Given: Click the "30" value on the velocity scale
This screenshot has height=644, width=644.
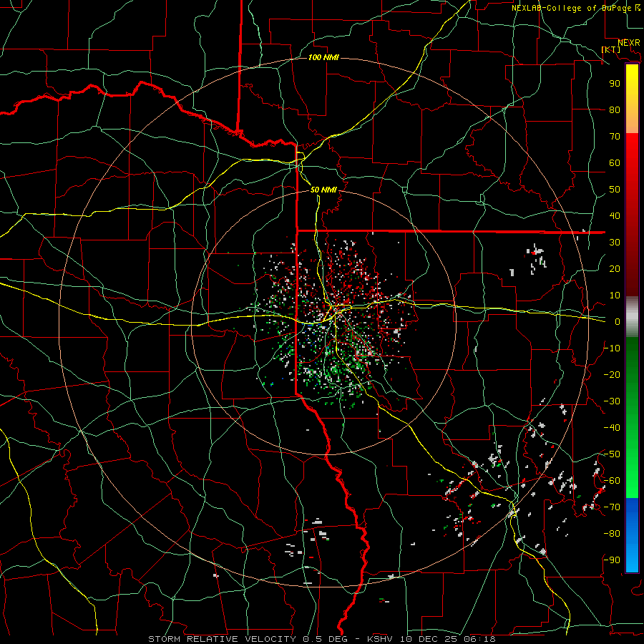Looking at the screenshot, I should coord(615,243).
